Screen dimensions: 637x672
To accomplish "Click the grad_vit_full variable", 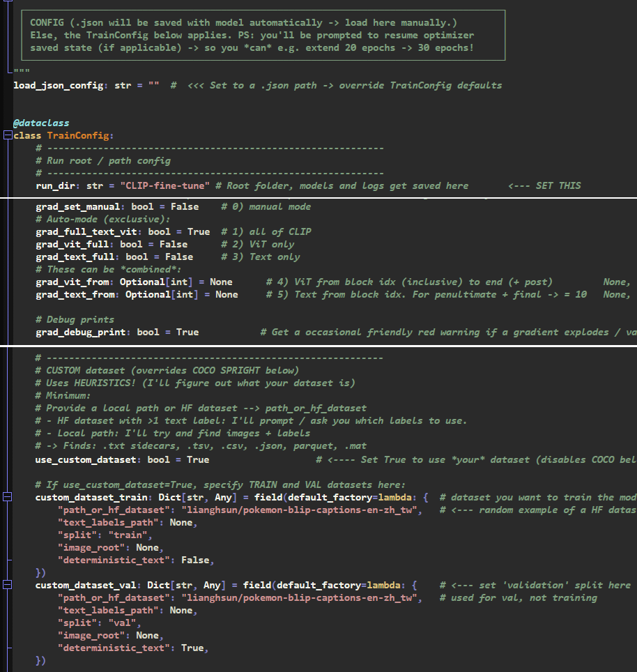I will [x=72, y=244].
